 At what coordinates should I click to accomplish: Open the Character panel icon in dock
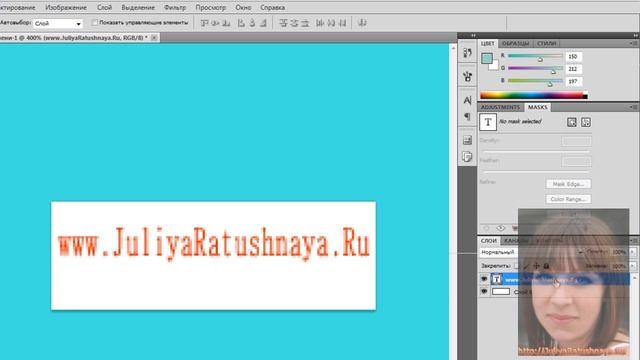467,100
